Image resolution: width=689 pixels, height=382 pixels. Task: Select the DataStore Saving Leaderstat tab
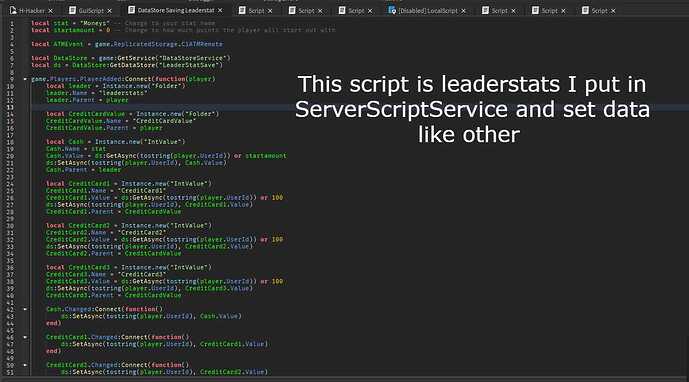176,10
